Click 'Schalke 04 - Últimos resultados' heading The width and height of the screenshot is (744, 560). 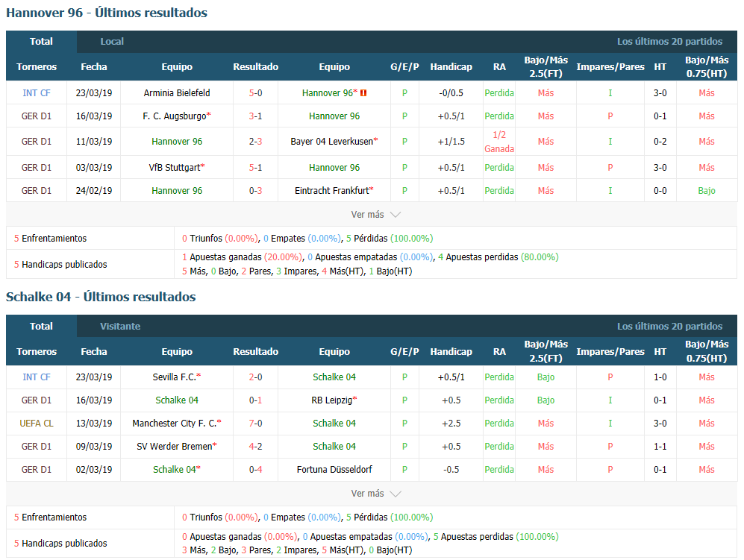point(101,297)
